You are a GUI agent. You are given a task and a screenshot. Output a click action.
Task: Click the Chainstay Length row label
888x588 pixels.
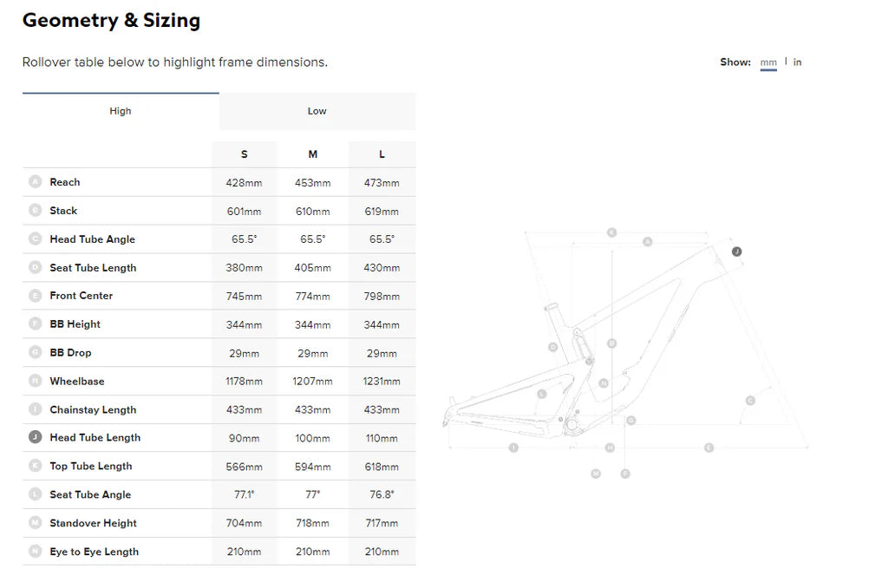(93, 409)
